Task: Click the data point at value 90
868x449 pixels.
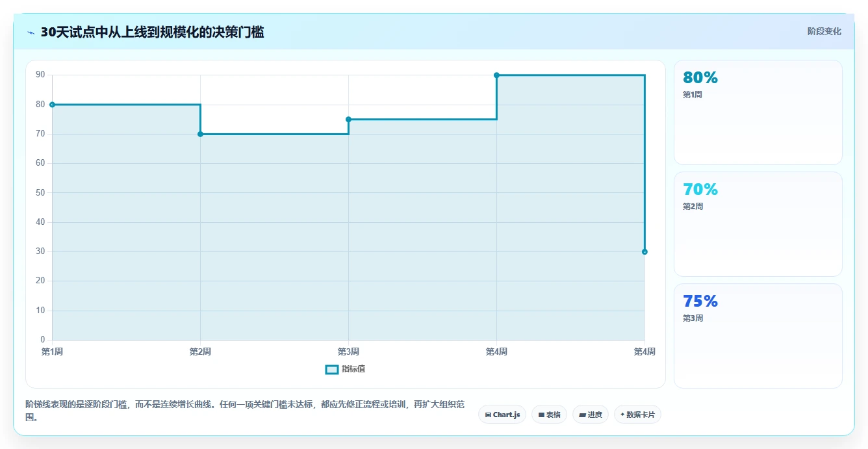Action: (496, 75)
